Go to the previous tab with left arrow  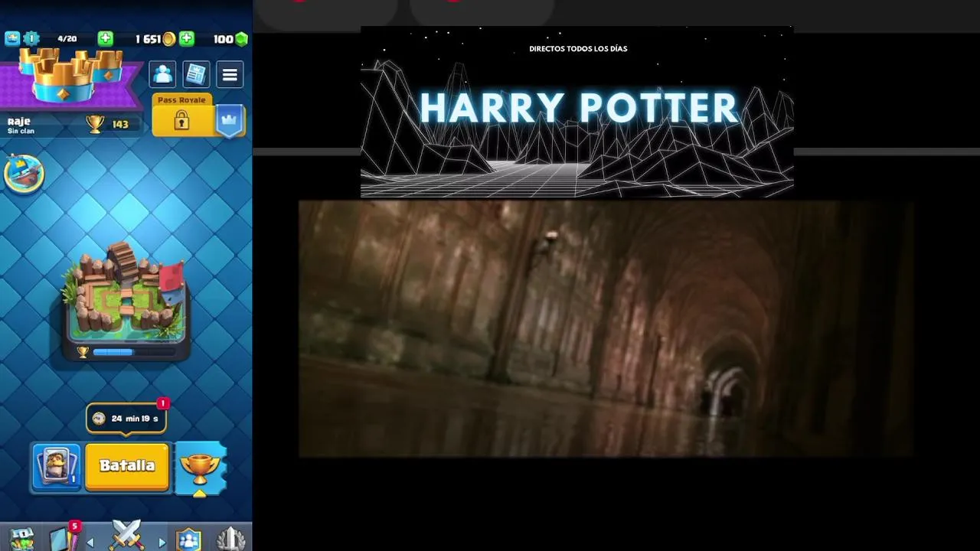(90, 543)
